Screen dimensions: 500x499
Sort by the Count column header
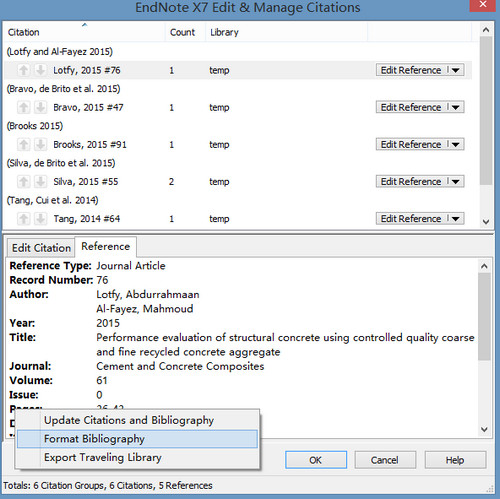coord(185,32)
